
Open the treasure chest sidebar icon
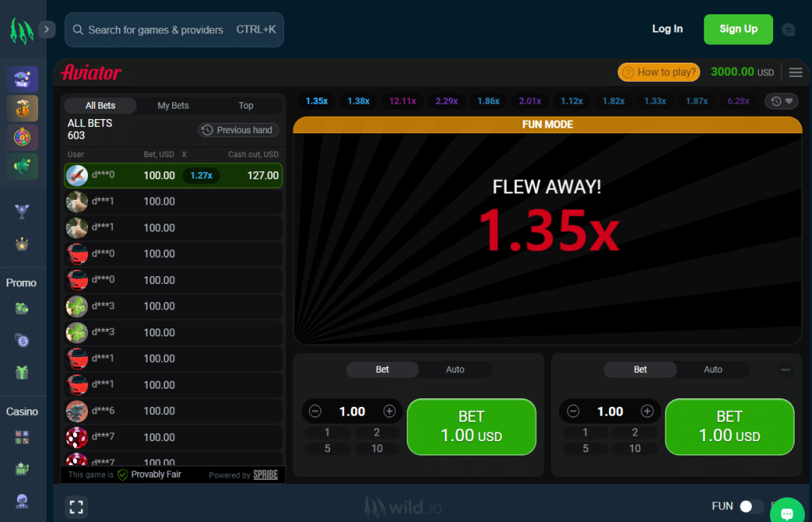[22, 79]
